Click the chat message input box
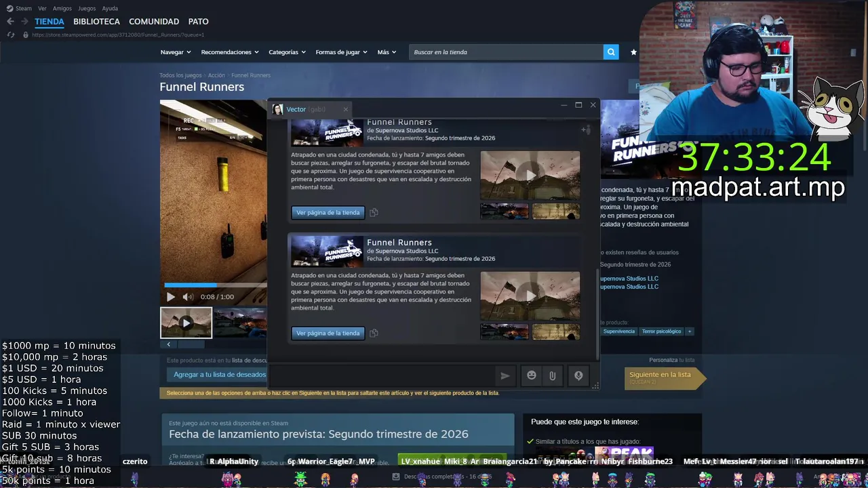868x488 pixels. click(x=382, y=375)
